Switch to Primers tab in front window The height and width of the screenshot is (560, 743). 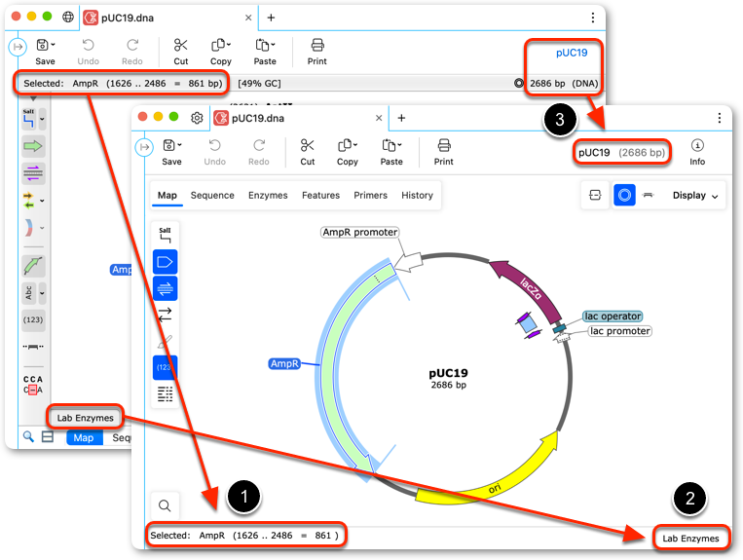click(371, 195)
